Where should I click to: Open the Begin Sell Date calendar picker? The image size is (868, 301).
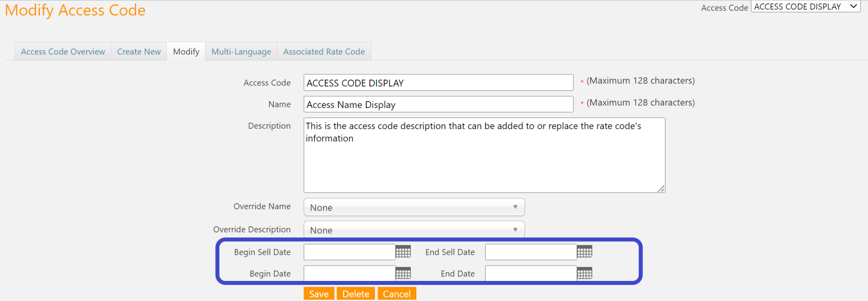pyautogui.click(x=403, y=252)
